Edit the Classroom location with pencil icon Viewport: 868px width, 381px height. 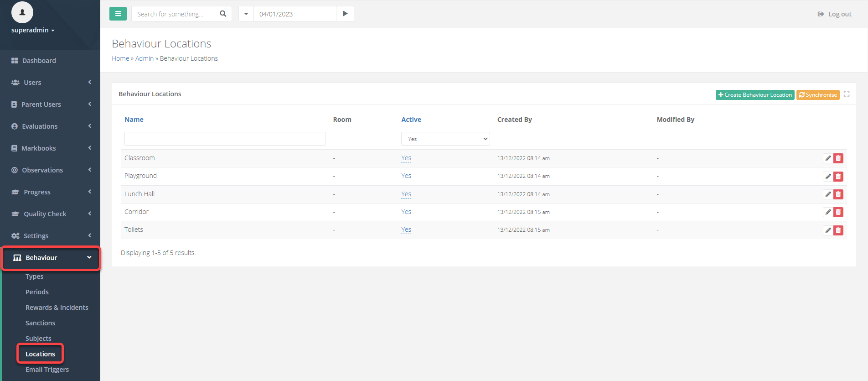(828, 158)
